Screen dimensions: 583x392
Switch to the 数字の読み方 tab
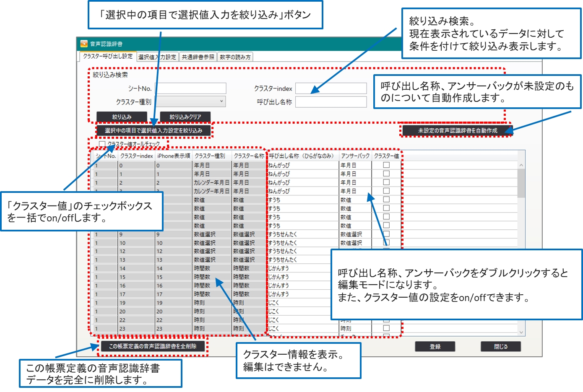pos(235,57)
